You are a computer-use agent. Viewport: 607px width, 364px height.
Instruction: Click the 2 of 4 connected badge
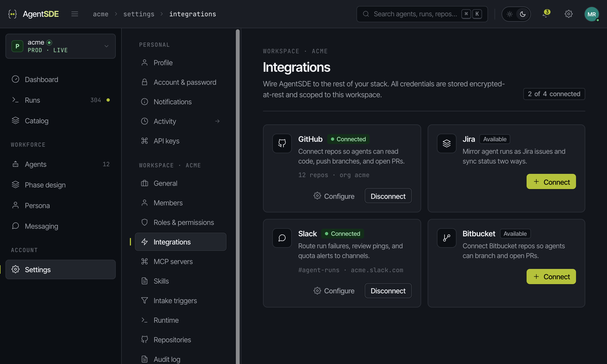(554, 94)
